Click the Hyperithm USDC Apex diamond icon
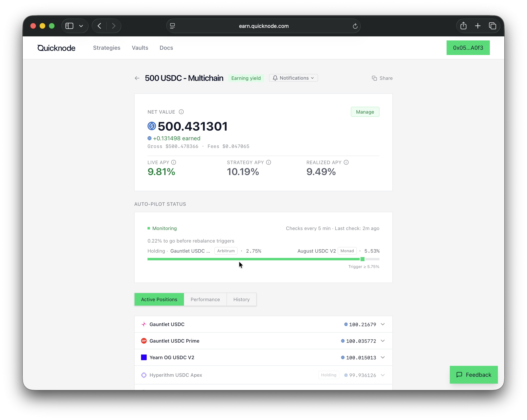This screenshot has height=420, width=527. (144, 375)
